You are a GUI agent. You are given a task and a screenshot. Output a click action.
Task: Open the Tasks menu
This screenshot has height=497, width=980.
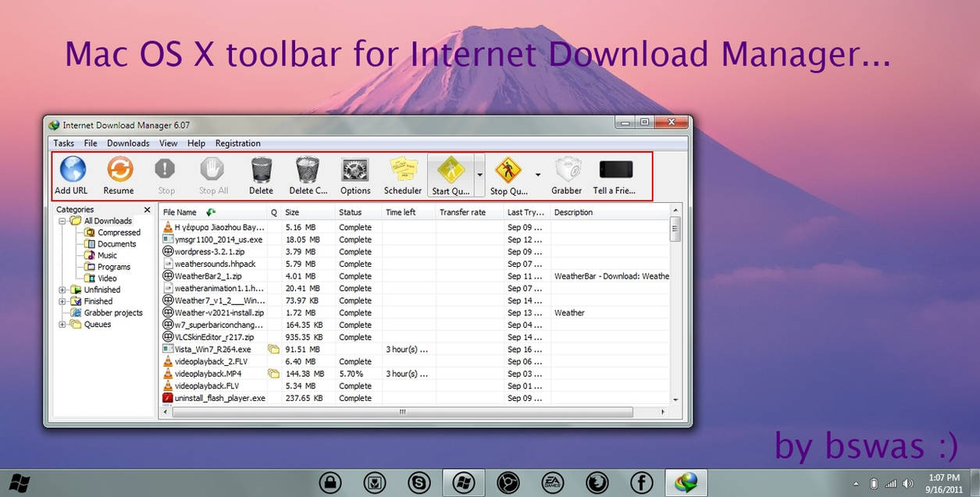pos(64,144)
